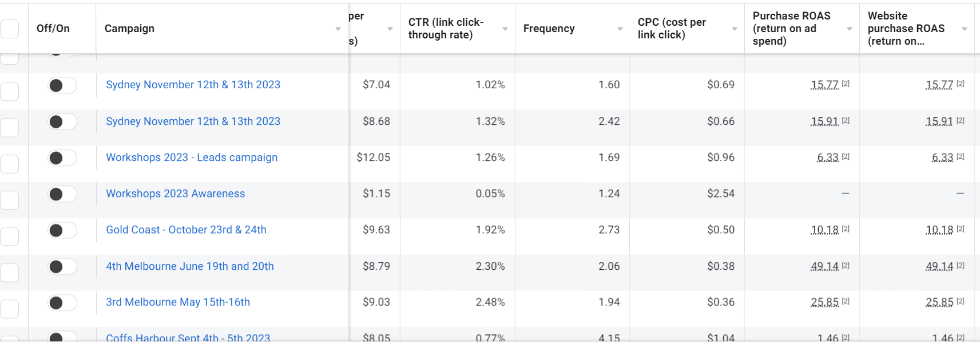The width and height of the screenshot is (980, 342).
Task: Open 3rd Melbourne May 15th-16th campaign
Action: 178,302
